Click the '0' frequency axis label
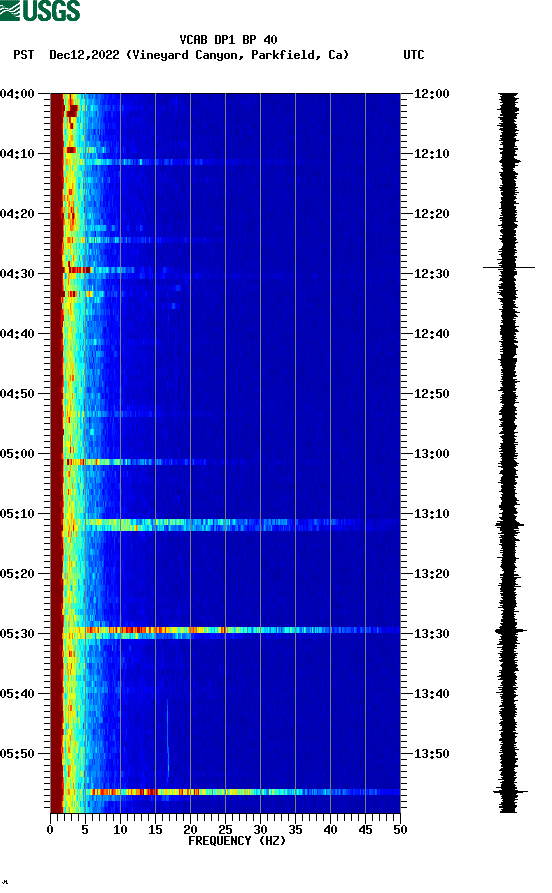 50,830
